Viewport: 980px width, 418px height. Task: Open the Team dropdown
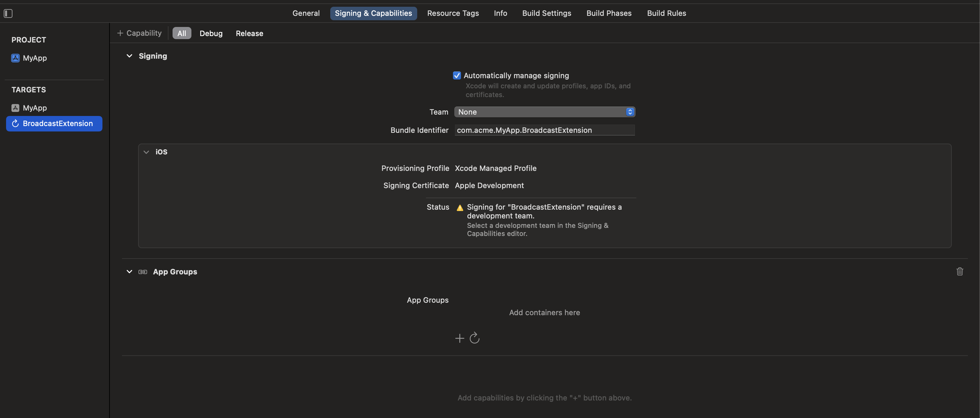click(544, 112)
